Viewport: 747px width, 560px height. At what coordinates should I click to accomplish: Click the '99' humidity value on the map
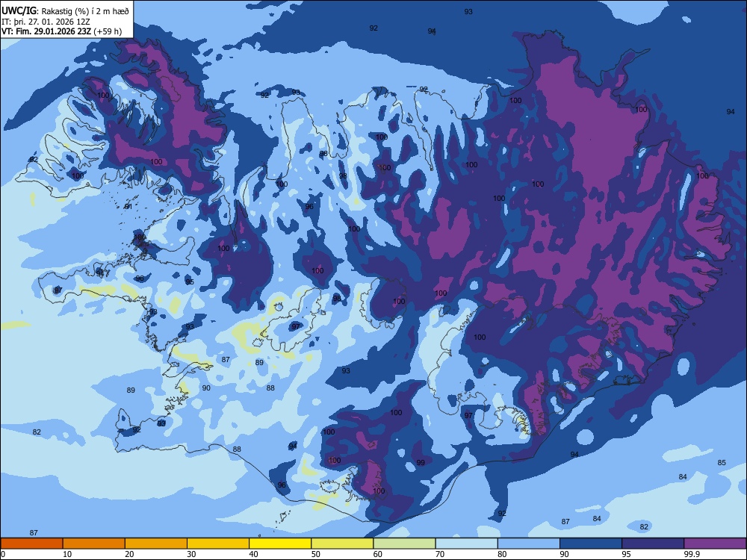[x=421, y=462]
